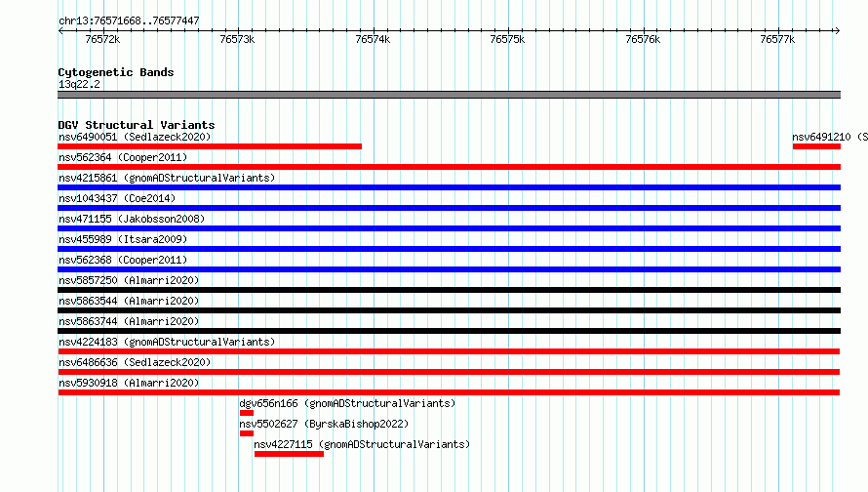Click the red bar of nsv6490051
868x492 pixels.
click(210, 146)
